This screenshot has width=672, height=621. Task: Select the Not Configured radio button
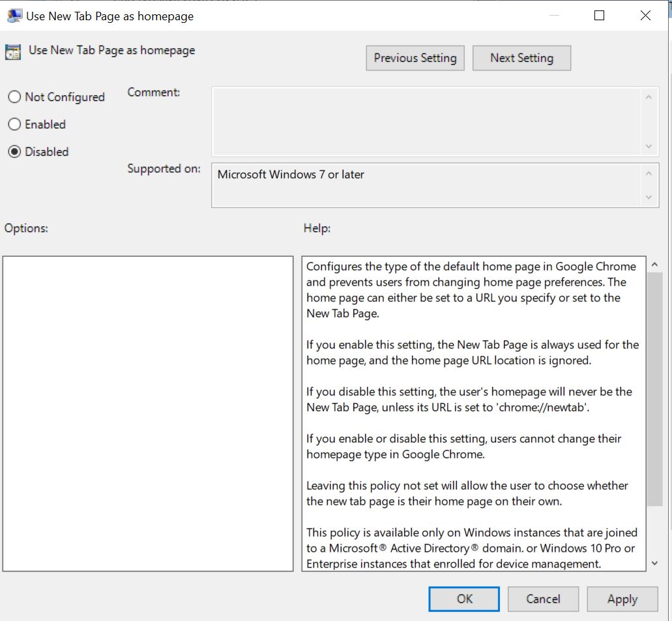14,97
